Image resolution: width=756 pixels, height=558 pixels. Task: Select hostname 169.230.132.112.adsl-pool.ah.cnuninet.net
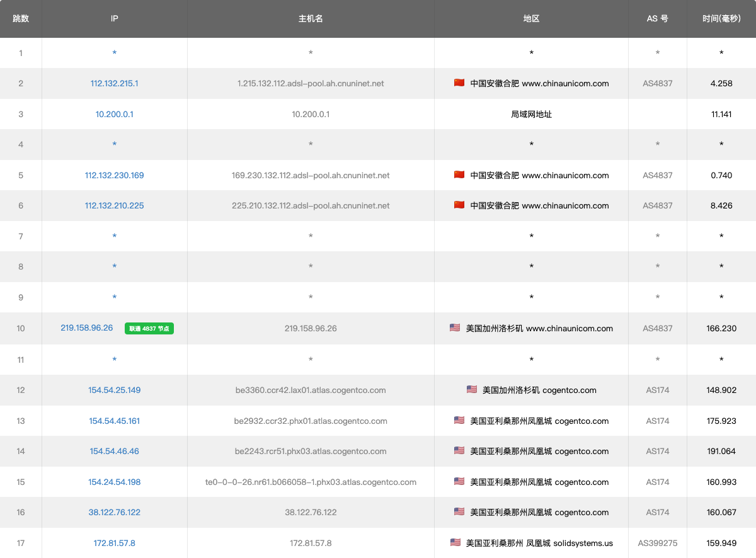coord(311,175)
